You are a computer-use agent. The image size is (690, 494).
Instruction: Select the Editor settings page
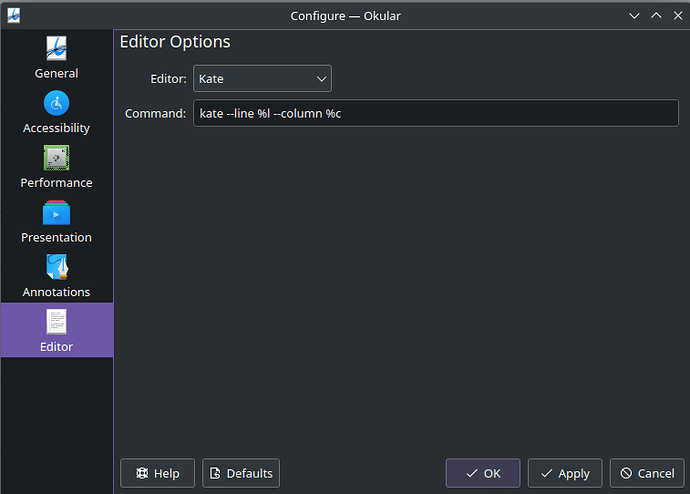coord(56,330)
